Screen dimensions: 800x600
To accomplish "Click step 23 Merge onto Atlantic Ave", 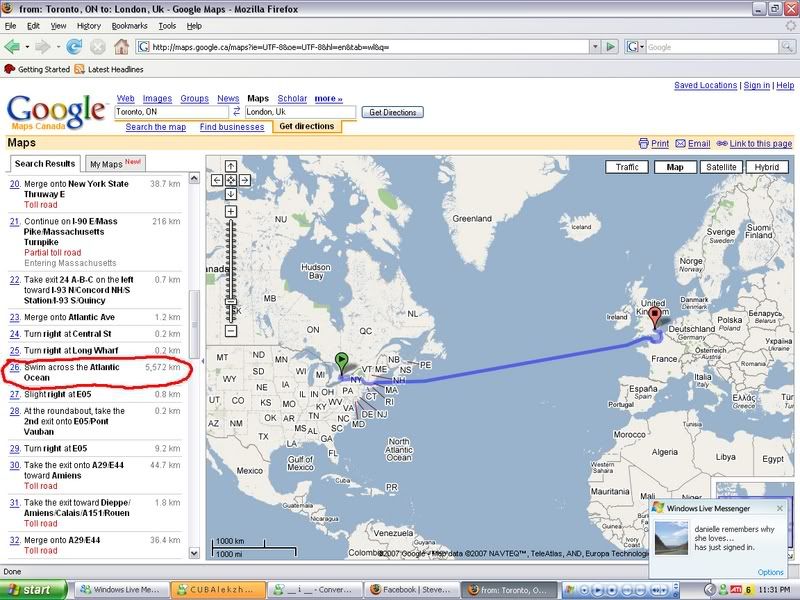I will (95, 317).
